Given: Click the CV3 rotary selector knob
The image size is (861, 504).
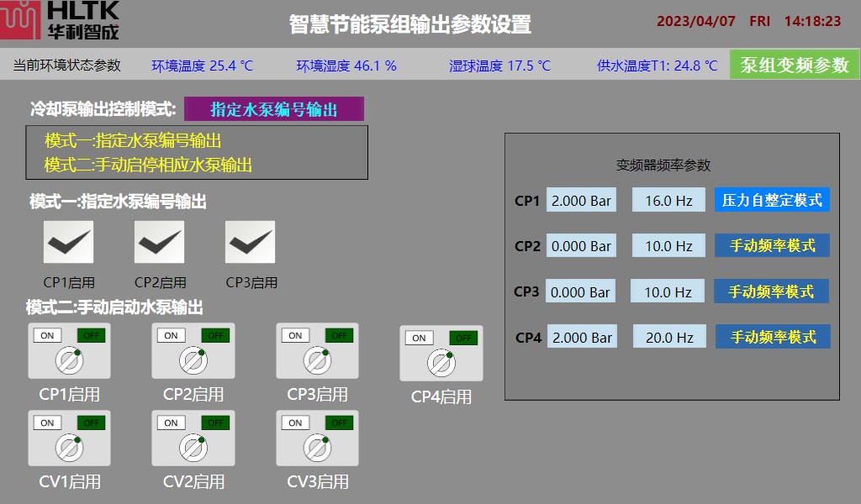Looking at the screenshot, I should click(x=317, y=449).
